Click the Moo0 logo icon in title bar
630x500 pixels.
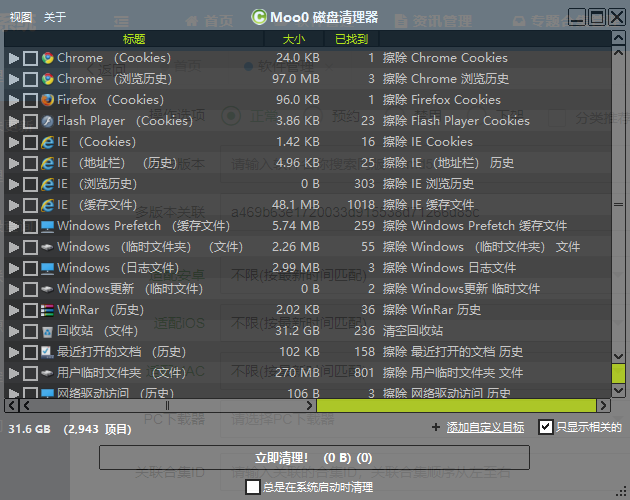pyautogui.click(x=259, y=17)
